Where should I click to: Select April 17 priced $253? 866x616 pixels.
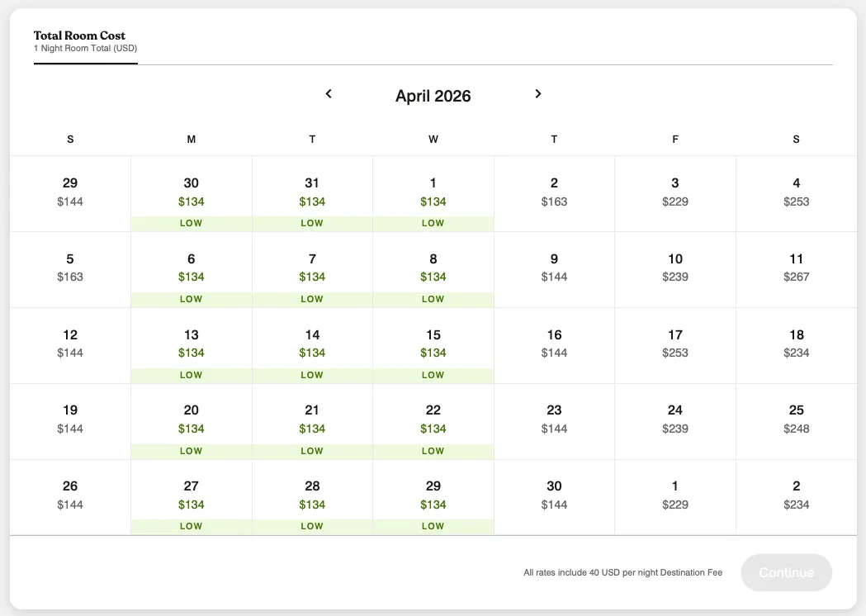[675, 346]
